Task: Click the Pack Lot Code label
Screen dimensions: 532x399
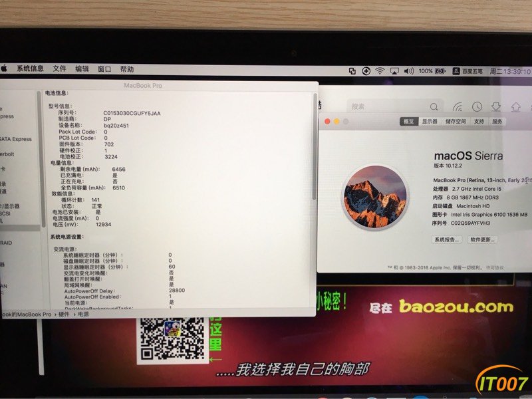Action: click(78, 132)
